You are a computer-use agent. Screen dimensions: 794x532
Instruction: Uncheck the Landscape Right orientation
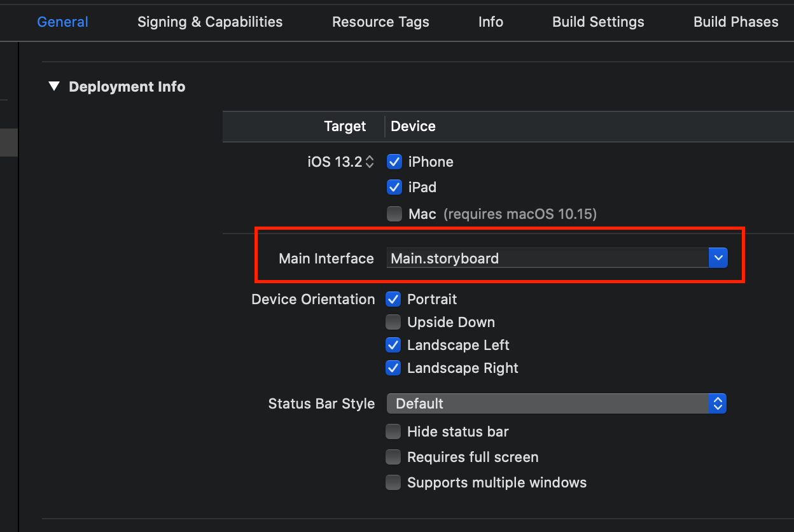394,368
